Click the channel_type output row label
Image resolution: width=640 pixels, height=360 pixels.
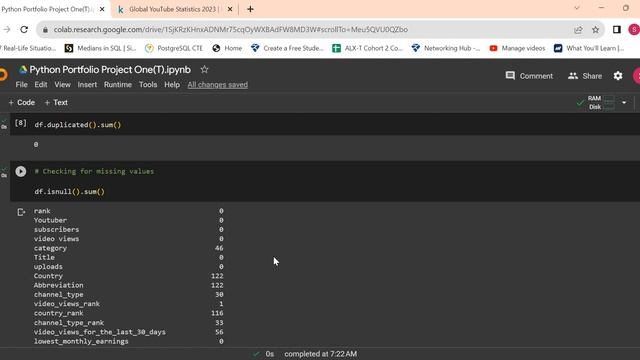click(x=58, y=294)
